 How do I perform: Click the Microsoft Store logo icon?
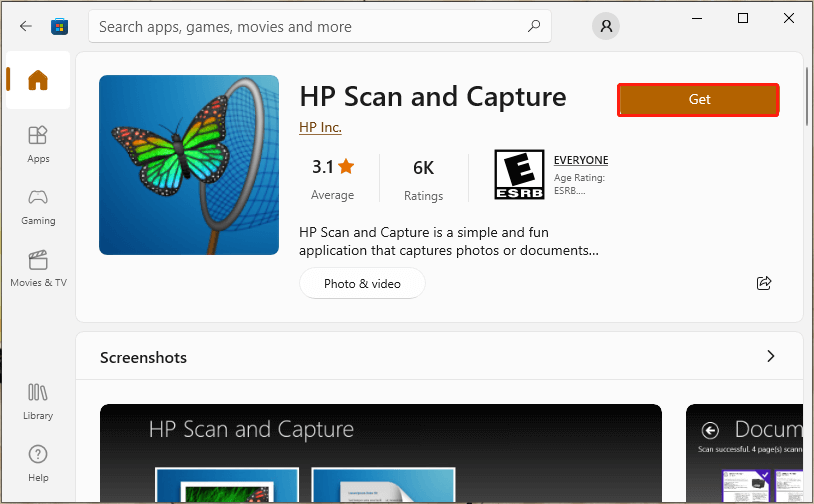tap(59, 26)
